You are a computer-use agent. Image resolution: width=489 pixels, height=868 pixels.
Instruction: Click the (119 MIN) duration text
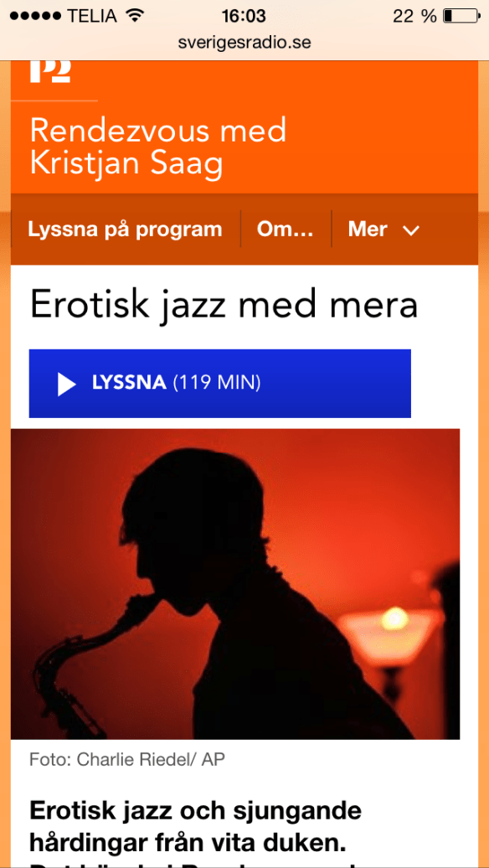(x=217, y=383)
